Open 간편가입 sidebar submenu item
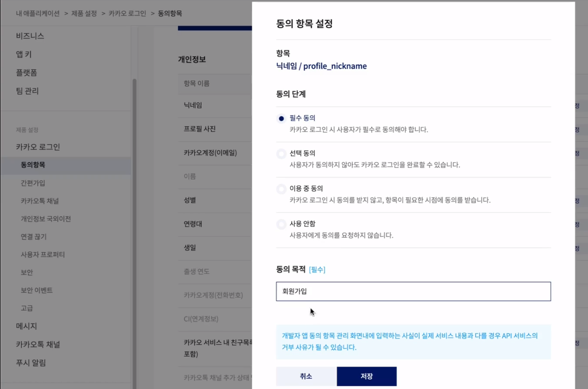 [x=33, y=183]
